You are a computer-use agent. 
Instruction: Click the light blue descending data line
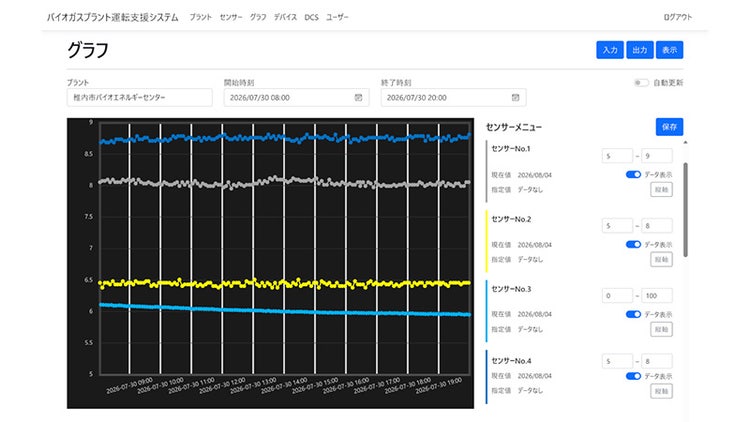pyautogui.click(x=285, y=311)
